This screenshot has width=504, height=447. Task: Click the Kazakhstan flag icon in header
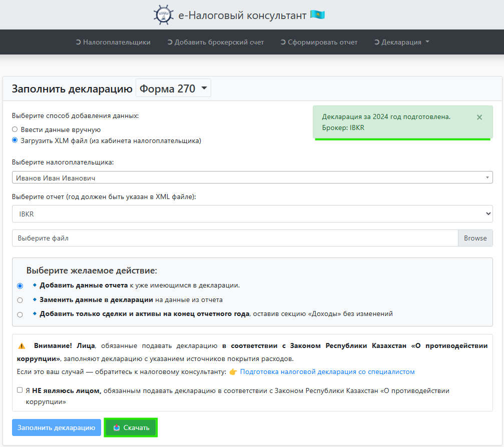[x=317, y=15]
